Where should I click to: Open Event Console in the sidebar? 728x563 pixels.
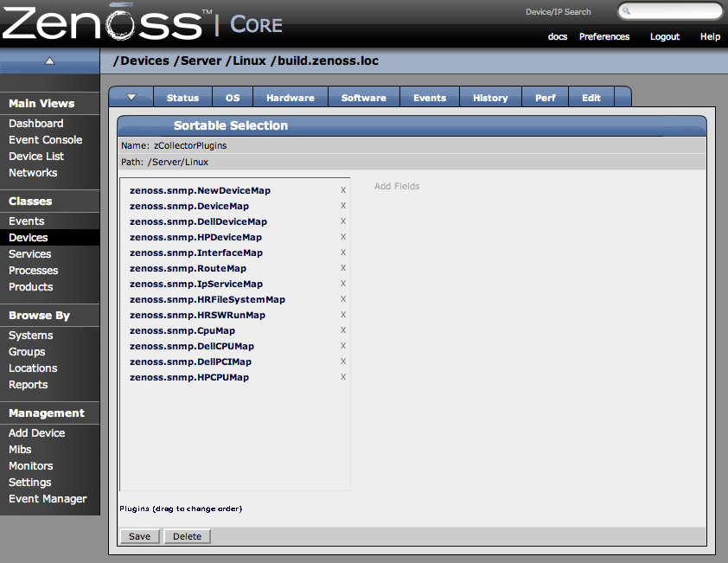(x=46, y=140)
